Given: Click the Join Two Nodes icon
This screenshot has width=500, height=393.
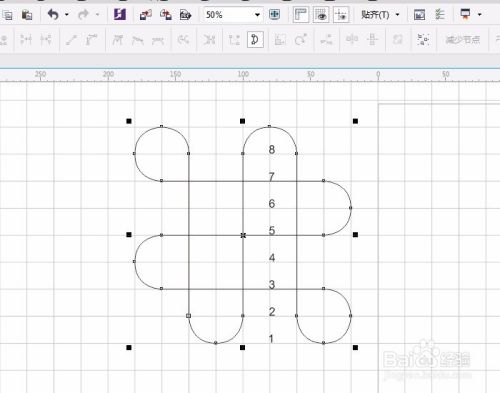Looking at the screenshot, I should [26, 40].
